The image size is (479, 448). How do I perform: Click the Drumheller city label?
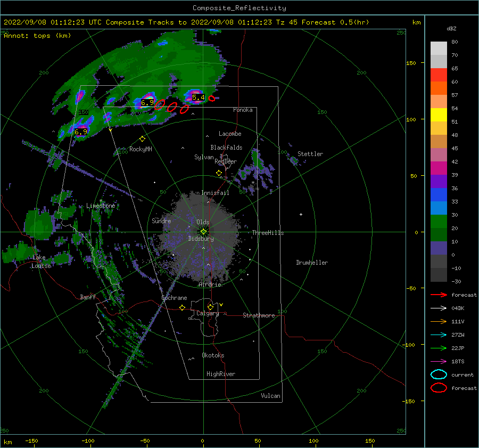(x=312, y=263)
